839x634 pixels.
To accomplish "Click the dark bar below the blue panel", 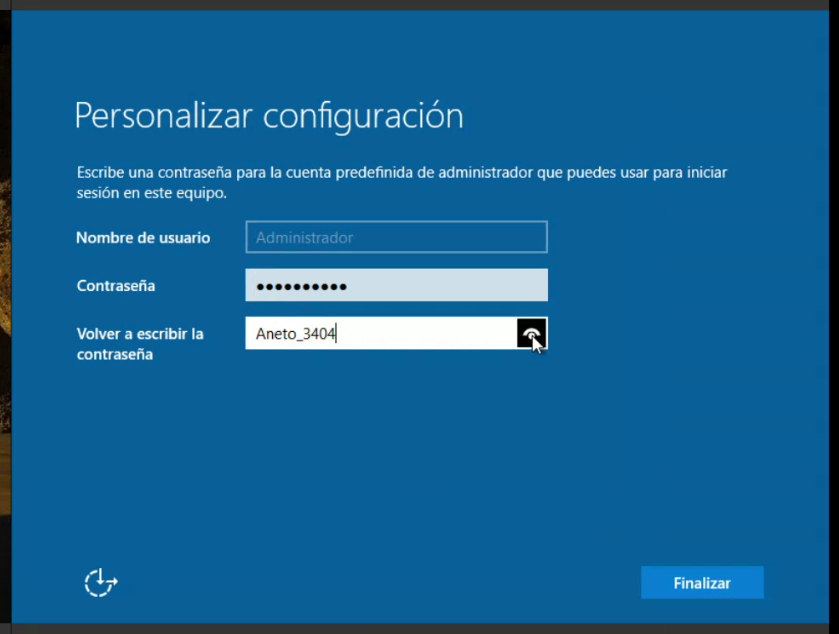I will (420, 628).
